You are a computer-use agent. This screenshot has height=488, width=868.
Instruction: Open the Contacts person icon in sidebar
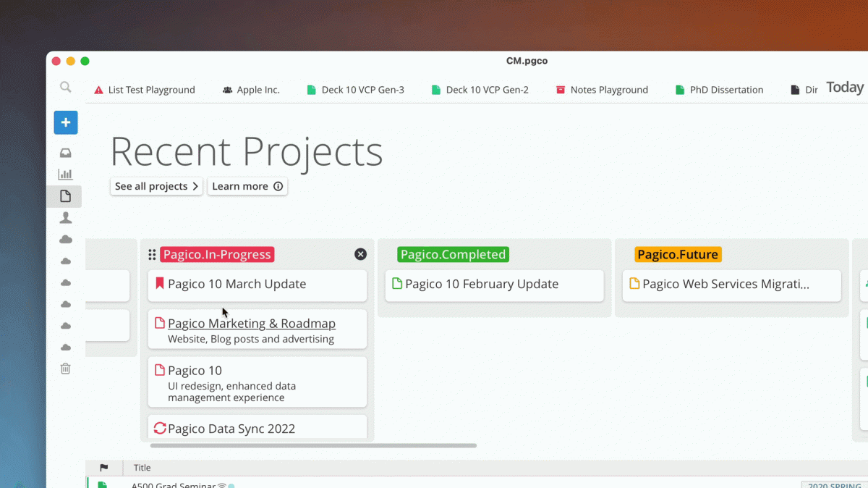point(65,218)
